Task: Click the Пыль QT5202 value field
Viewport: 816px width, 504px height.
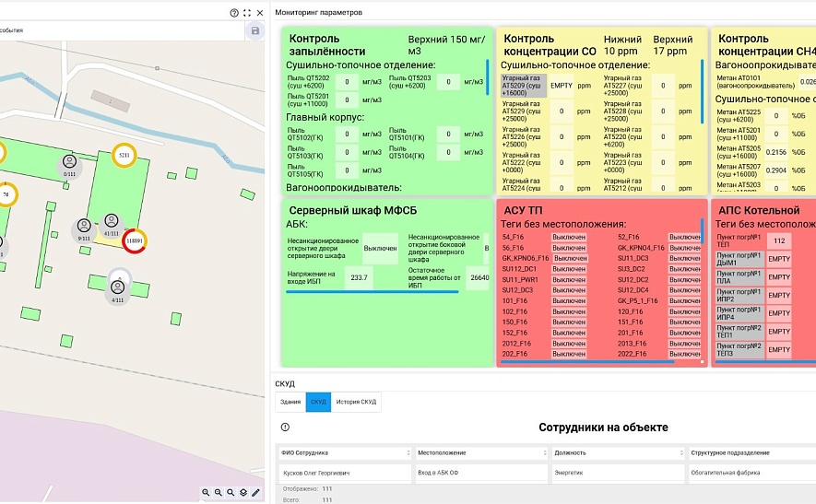Action: tap(347, 82)
